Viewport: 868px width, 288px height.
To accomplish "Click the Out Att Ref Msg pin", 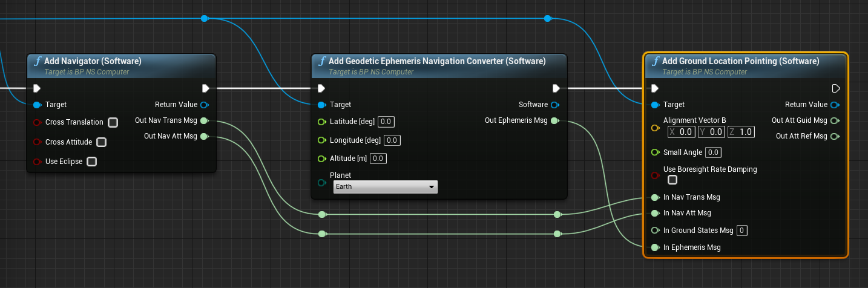I will (835, 136).
